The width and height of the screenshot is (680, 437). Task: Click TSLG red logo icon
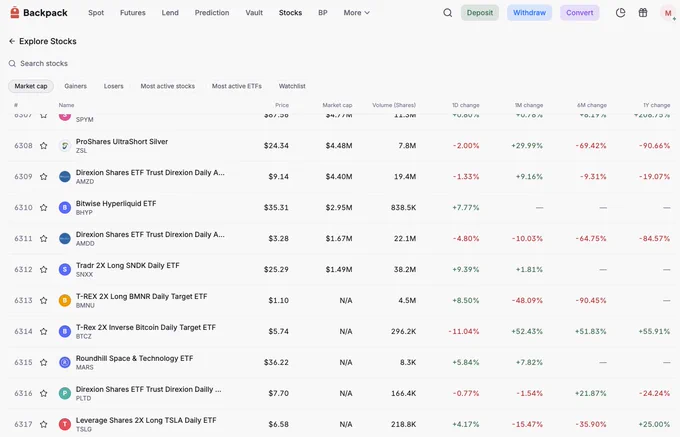coord(65,424)
